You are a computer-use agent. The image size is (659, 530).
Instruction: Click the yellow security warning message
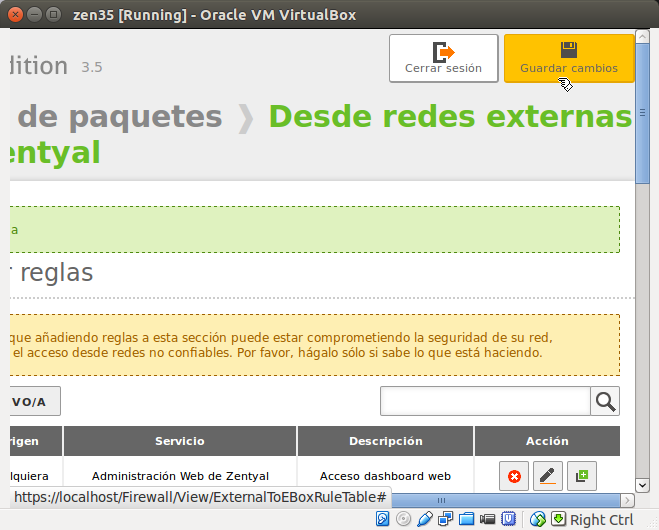coord(314,345)
